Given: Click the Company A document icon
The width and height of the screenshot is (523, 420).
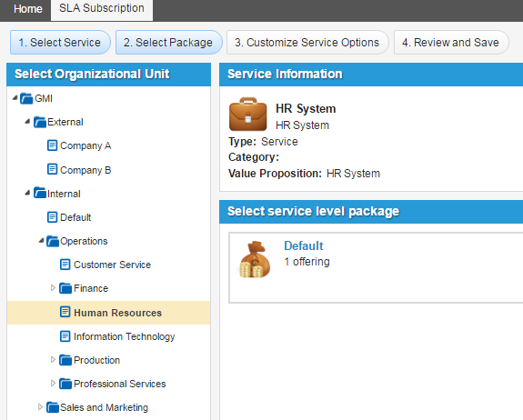Looking at the screenshot, I should click(52, 145).
